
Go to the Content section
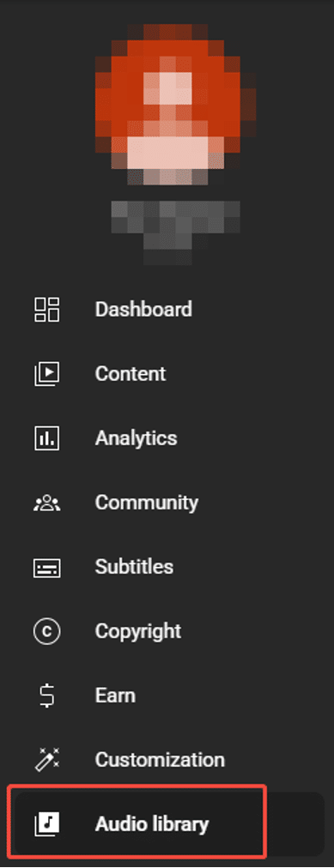tap(131, 374)
